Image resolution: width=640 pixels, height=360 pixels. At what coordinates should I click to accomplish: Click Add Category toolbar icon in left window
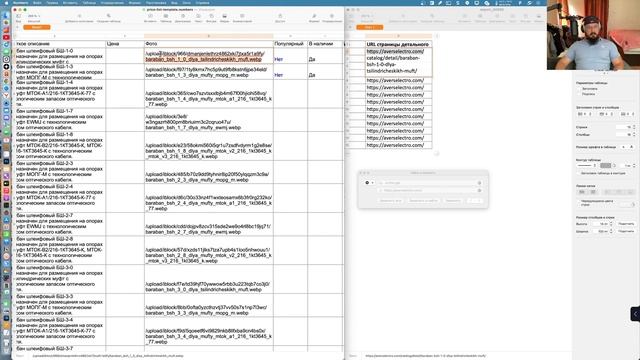(x=79, y=17)
